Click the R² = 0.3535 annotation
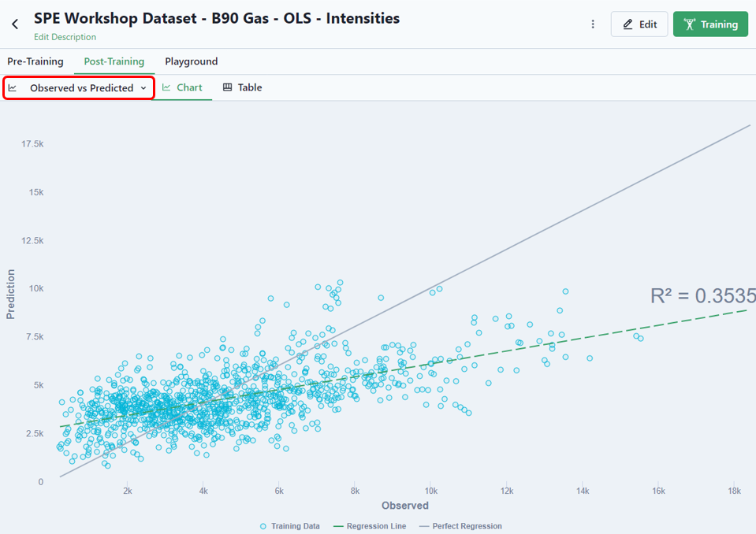Image resolution: width=756 pixels, height=534 pixels. (703, 295)
